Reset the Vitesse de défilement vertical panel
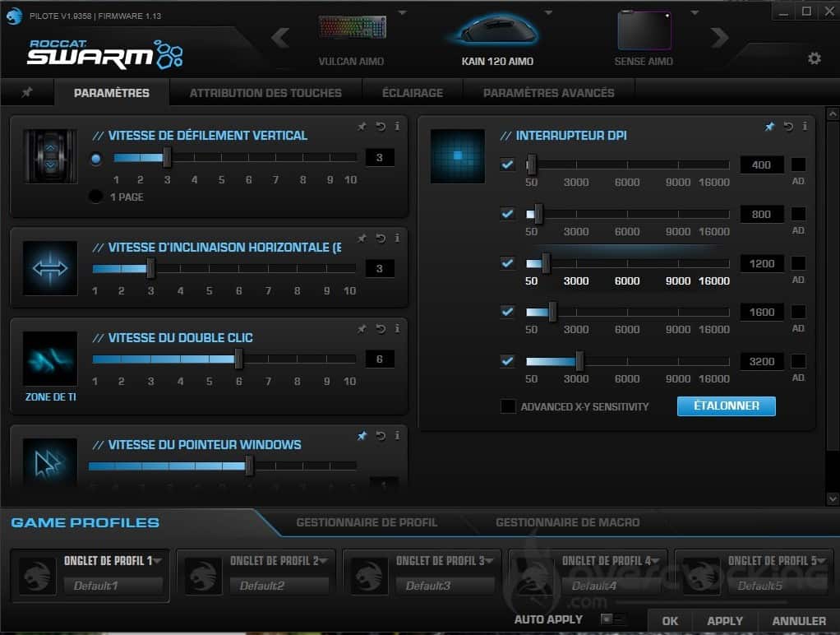 [x=381, y=127]
